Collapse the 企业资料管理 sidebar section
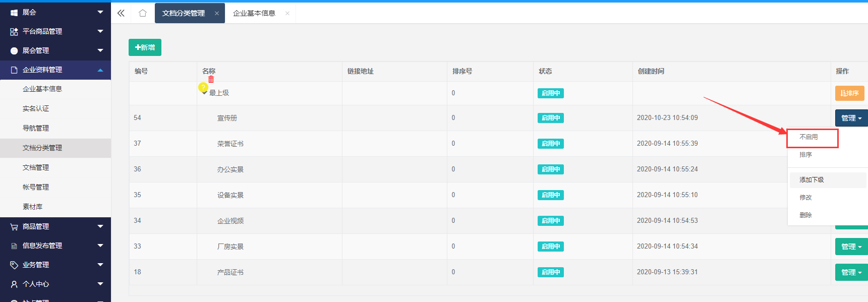 click(55, 70)
